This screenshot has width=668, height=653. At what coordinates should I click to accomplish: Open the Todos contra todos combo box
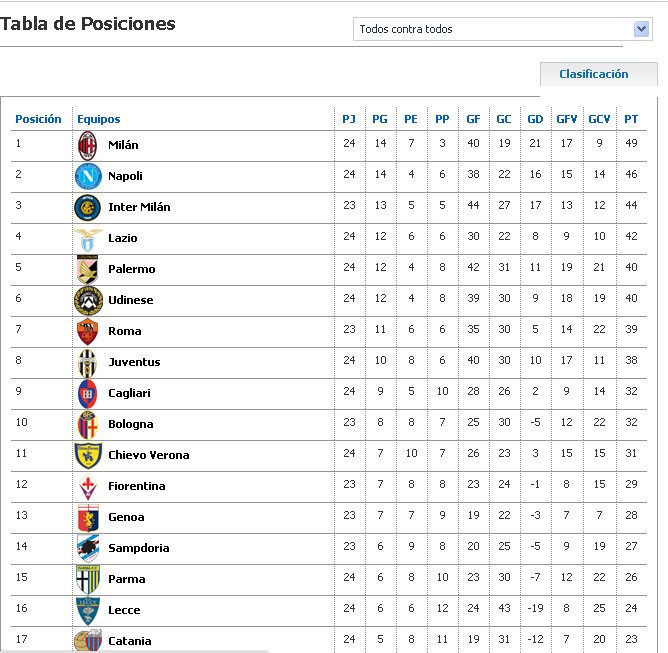click(x=503, y=29)
